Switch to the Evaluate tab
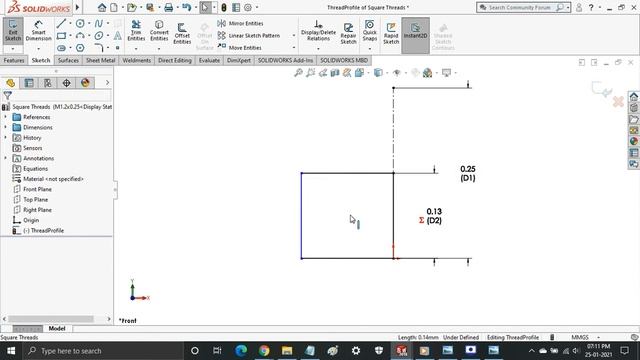Viewport: 640px width, 360px height. pyautogui.click(x=209, y=60)
